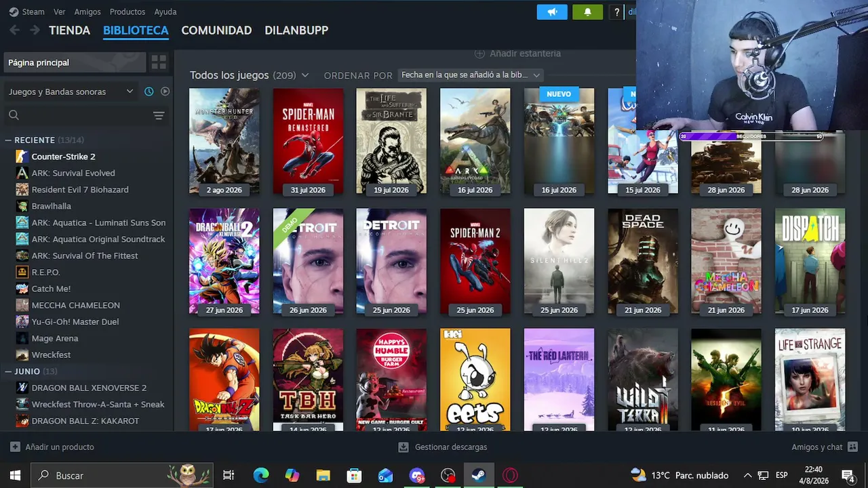Open the Windows notification center
Viewport: 868px width, 488px height.
[x=848, y=475]
